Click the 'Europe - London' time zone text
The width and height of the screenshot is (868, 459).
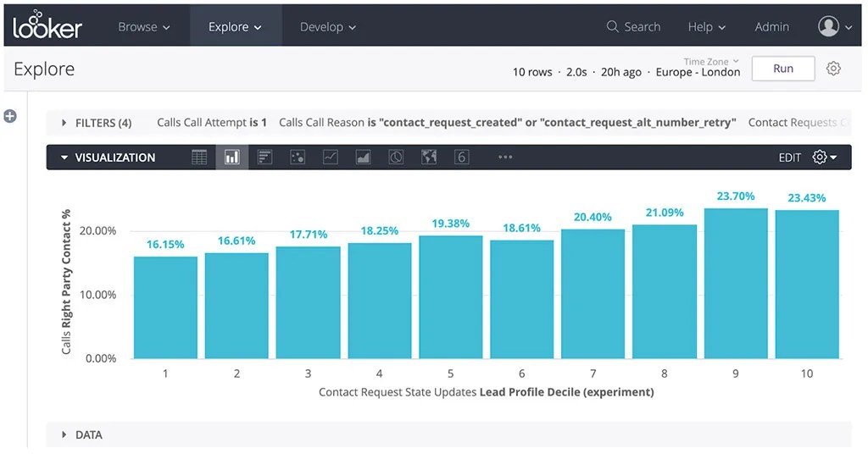[698, 72]
